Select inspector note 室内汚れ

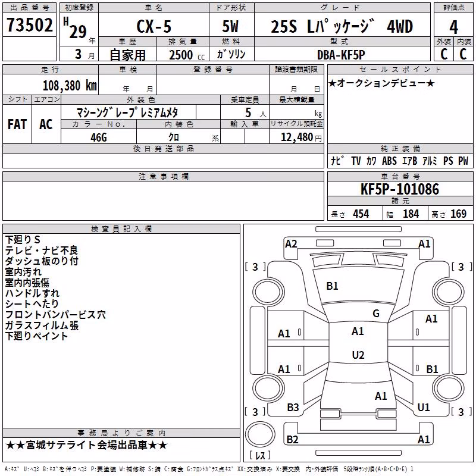pos(23,271)
